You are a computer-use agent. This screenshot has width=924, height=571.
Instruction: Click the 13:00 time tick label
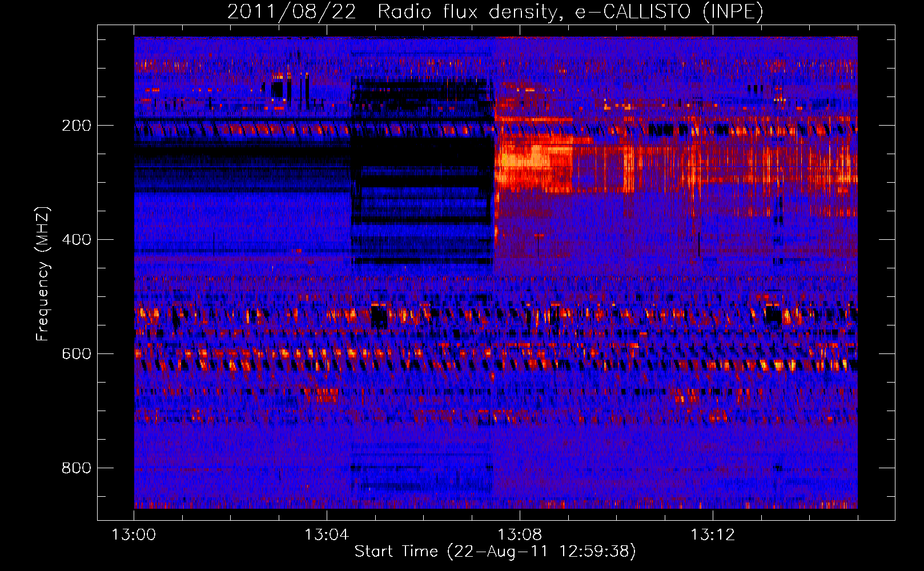134,535
